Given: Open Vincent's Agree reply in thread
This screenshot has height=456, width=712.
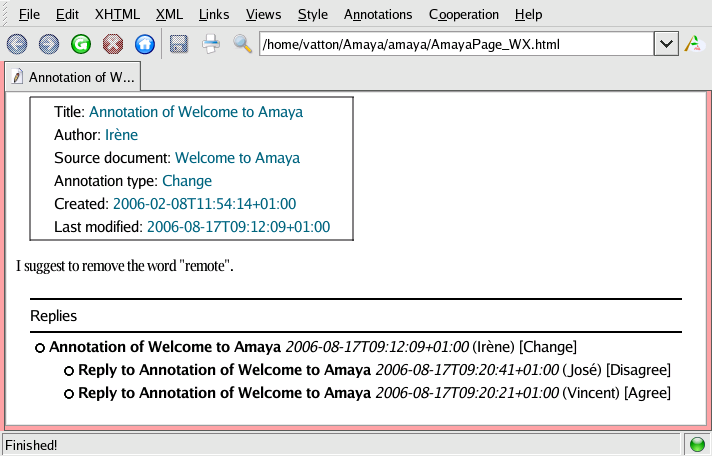Looking at the screenshot, I should coord(224,393).
